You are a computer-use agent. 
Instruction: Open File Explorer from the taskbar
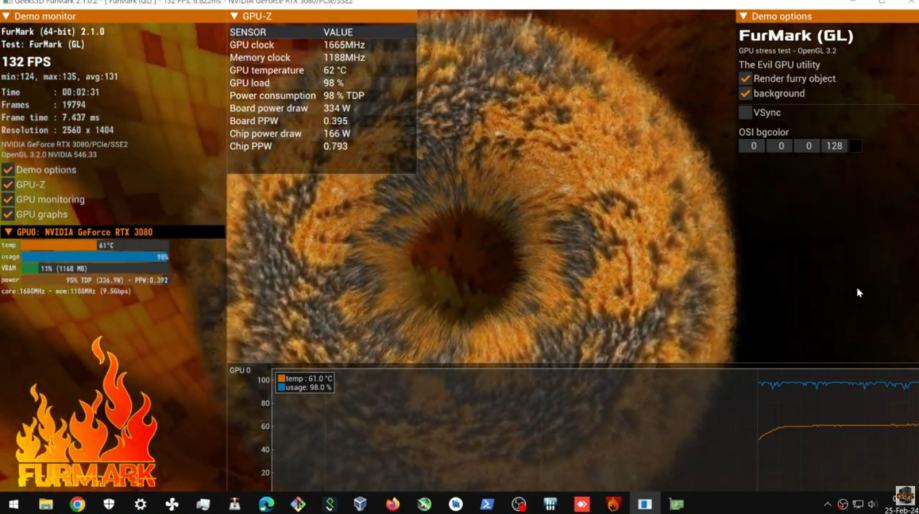pos(46,504)
